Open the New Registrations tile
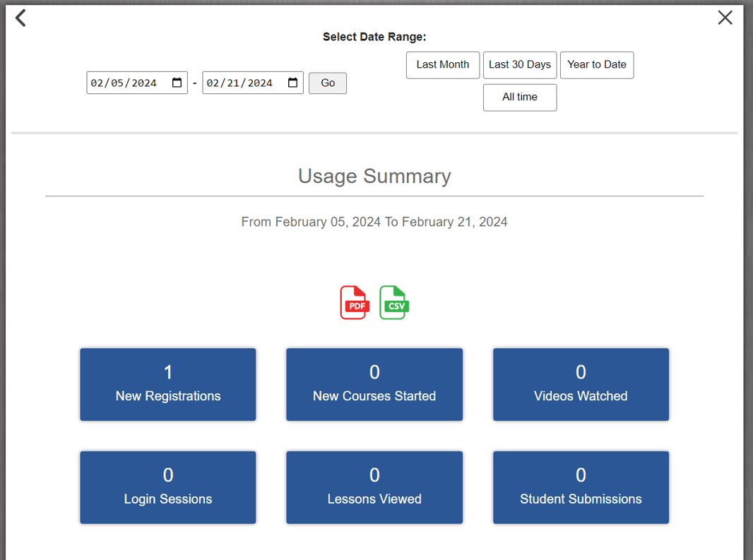 [168, 384]
